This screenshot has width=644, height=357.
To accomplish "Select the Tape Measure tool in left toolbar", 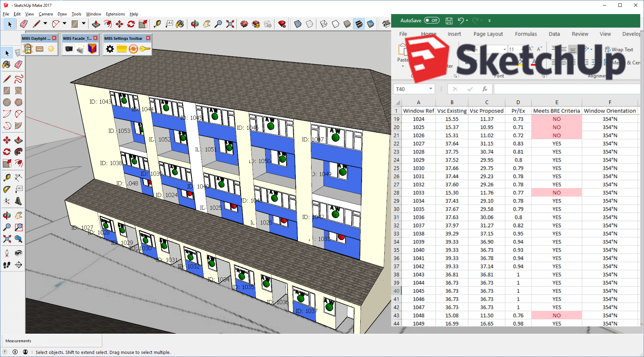I will [x=7, y=177].
